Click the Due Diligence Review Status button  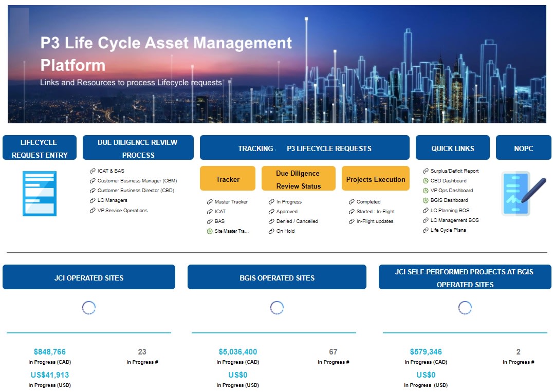point(299,178)
